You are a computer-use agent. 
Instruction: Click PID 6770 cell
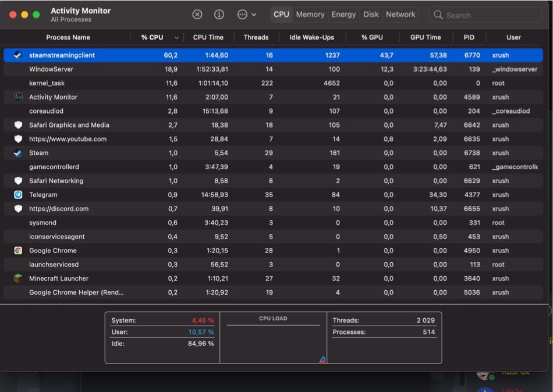[x=472, y=55]
